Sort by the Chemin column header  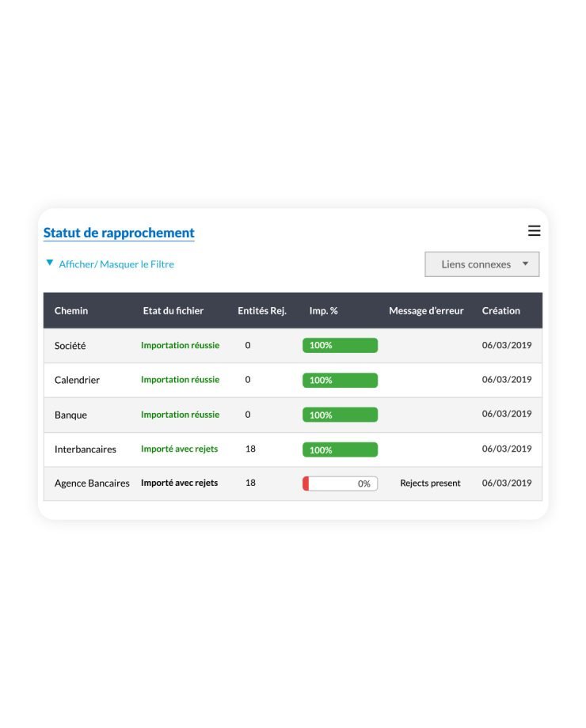coord(71,311)
